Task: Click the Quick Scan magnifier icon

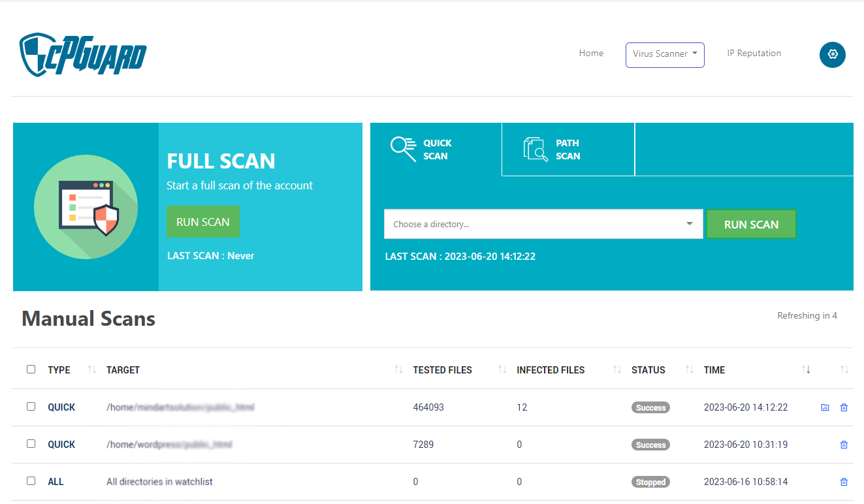Action: [403, 149]
